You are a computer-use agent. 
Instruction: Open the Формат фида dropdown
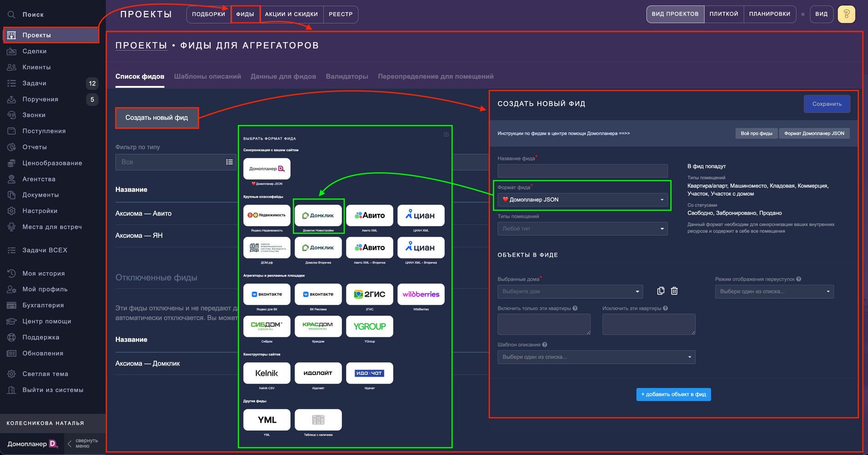[x=582, y=200]
